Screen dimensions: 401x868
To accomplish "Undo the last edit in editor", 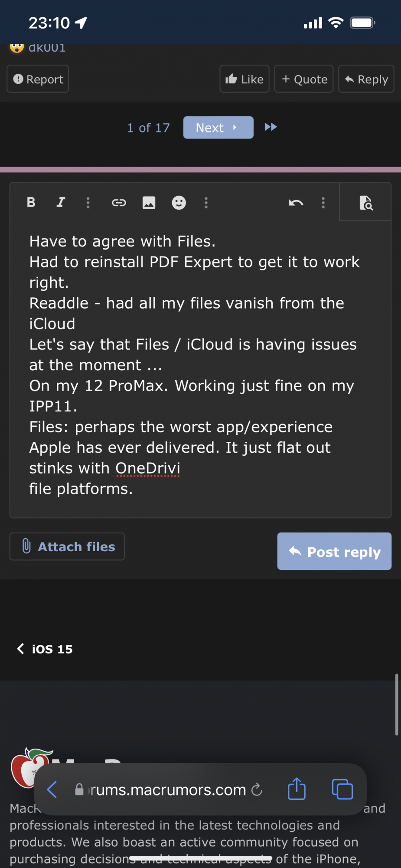I will coord(296,203).
